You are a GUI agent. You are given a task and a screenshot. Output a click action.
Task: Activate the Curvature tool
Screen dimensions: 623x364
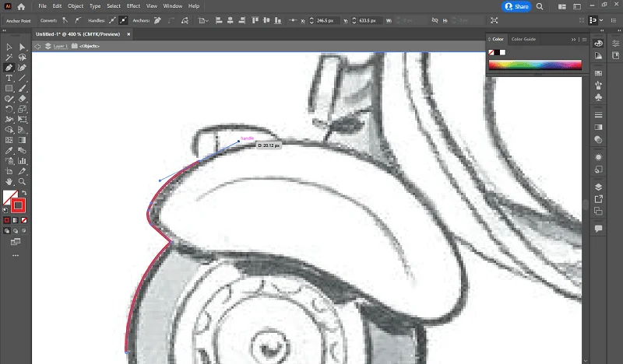[23, 68]
